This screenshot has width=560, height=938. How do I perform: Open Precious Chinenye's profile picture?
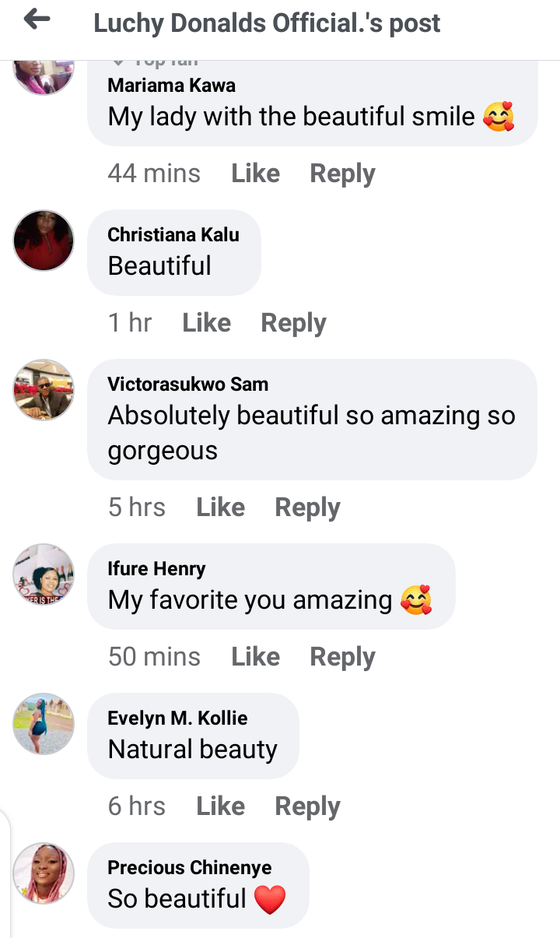coord(44,873)
